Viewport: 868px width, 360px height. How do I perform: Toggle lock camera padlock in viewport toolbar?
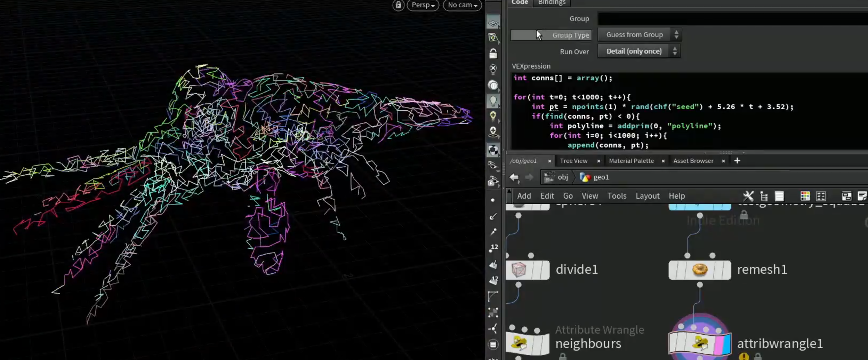click(493, 53)
